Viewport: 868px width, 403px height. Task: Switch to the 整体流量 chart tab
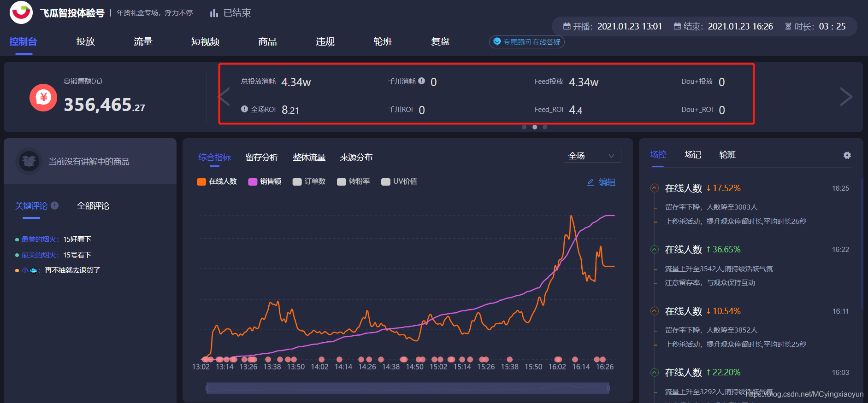tap(309, 158)
